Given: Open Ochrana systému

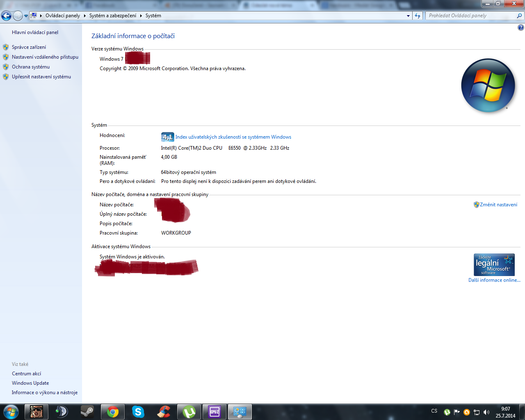Looking at the screenshot, I should tap(31, 67).
